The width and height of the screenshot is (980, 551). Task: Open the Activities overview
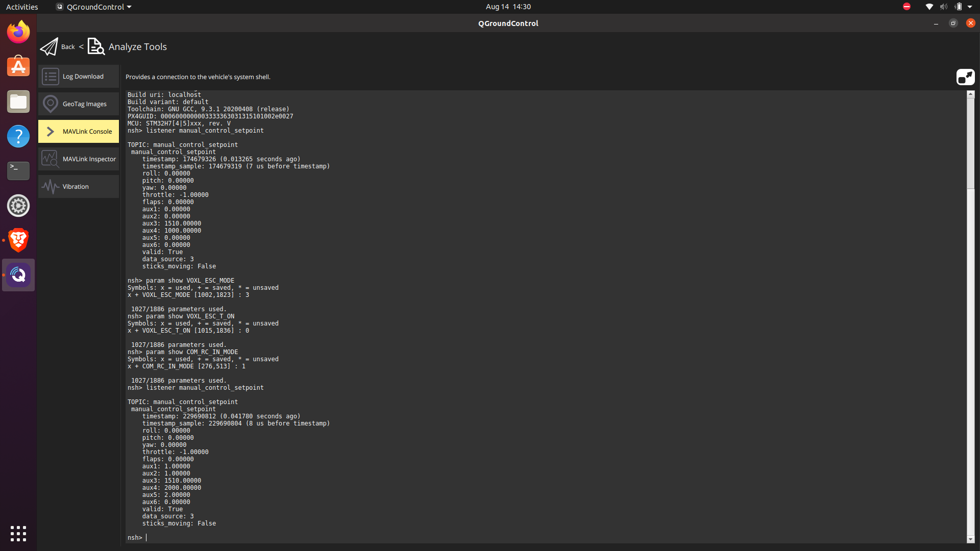[22, 7]
